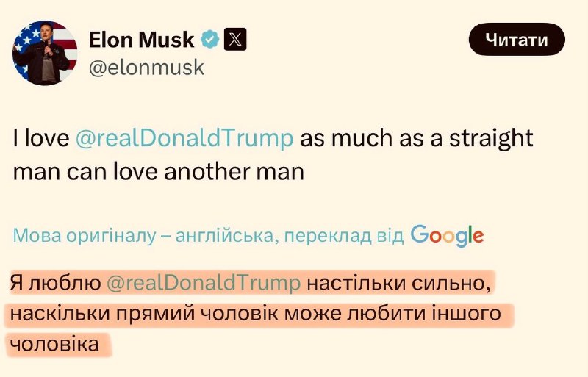Click the highlighted words 'Я люблю'

56,283
